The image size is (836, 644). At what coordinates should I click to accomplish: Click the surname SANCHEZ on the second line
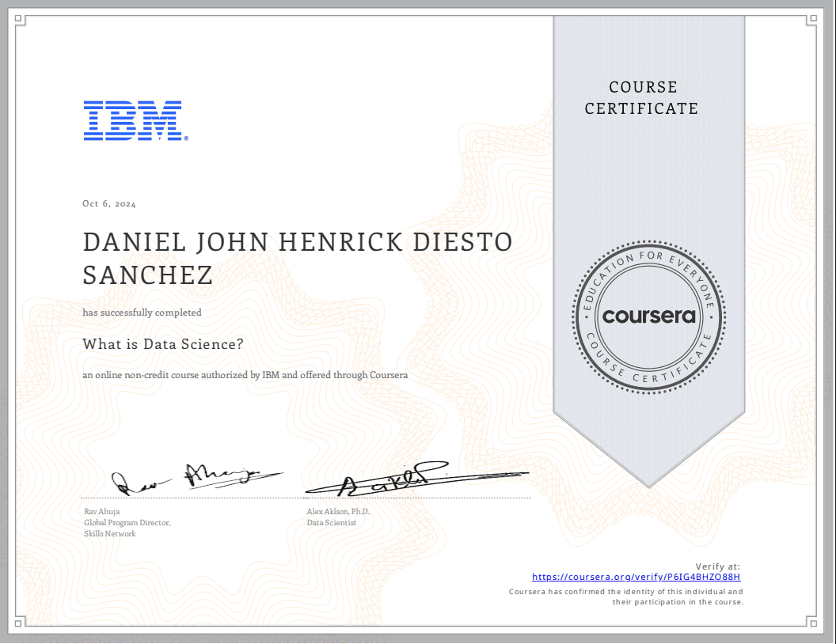coord(148,275)
